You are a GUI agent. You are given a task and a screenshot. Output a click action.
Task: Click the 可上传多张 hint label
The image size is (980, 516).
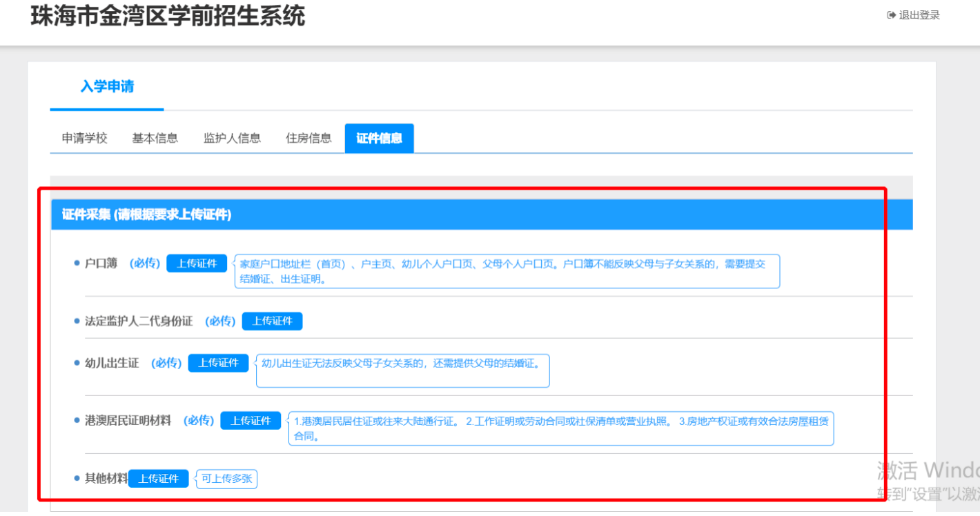tap(226, 479)
